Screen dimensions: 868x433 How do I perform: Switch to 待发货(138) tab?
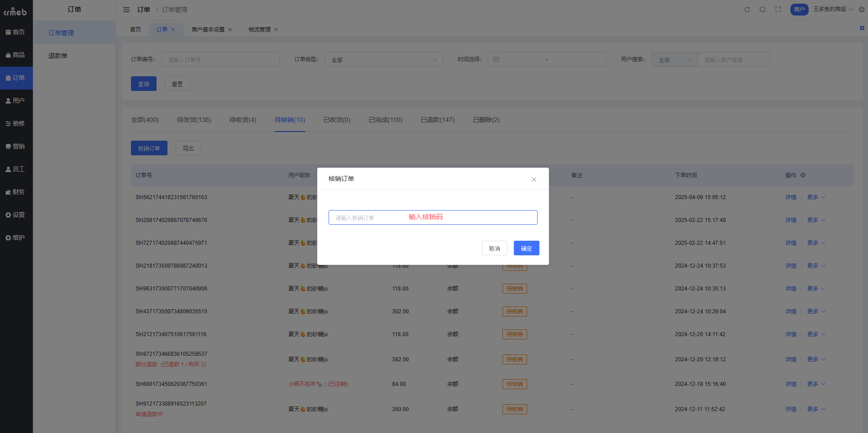tap(194, 120)
